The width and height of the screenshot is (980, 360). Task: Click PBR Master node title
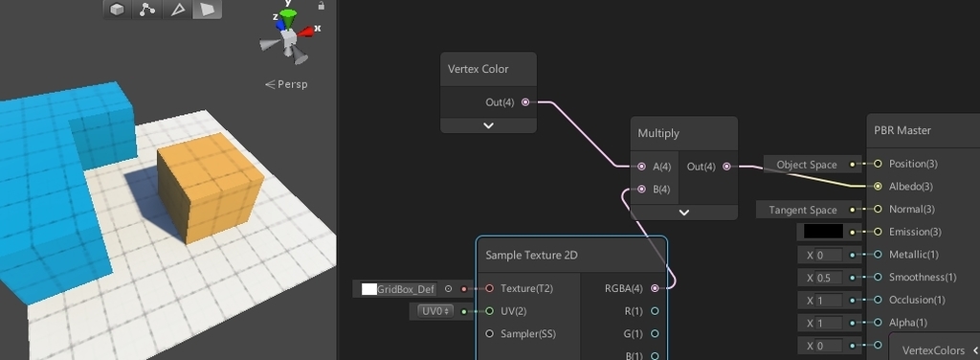click(902, 130)
